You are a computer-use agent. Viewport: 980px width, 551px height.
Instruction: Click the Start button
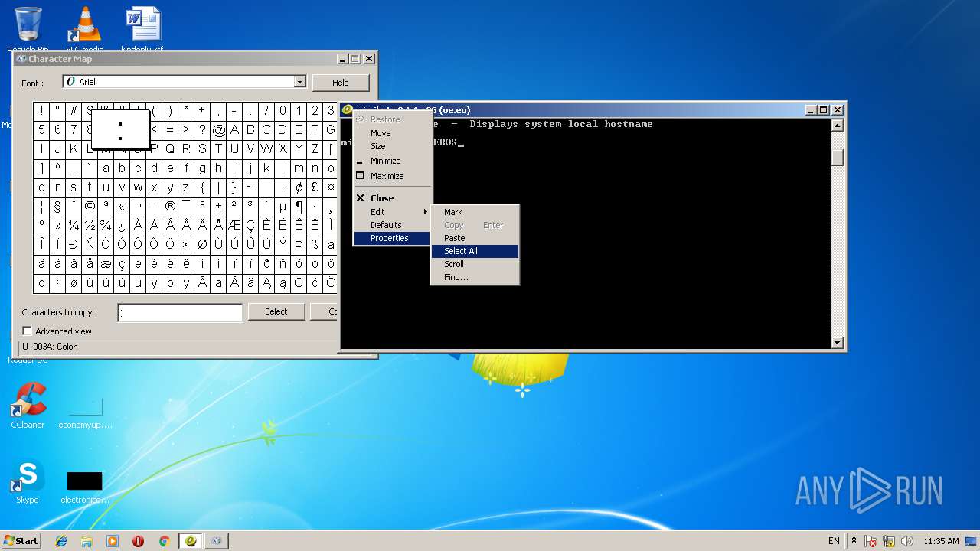coord(21,541)
